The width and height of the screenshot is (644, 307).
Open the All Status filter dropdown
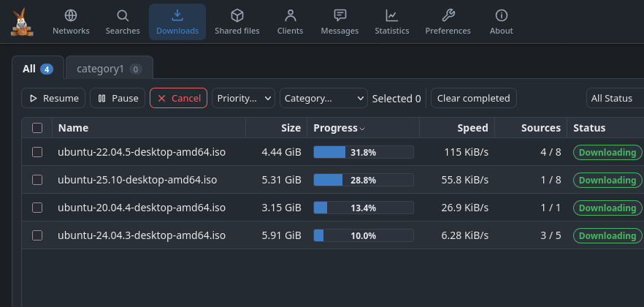coord(615,98)
